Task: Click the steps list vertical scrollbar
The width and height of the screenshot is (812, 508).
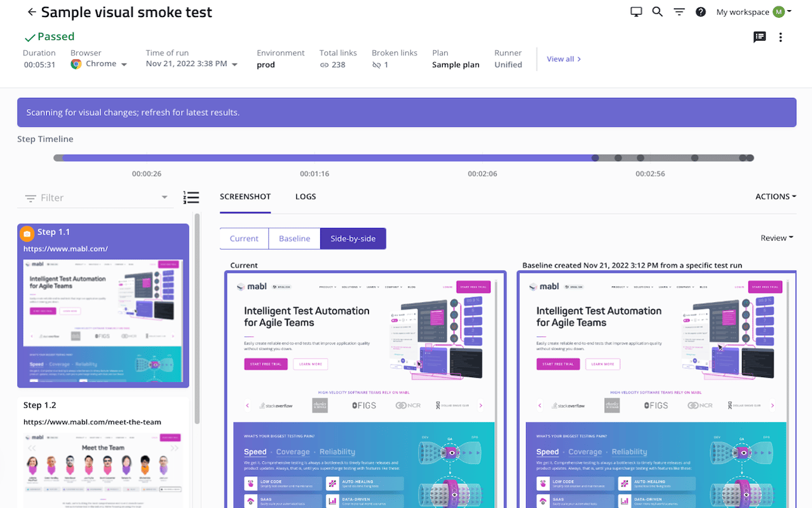Action: click(x=197, y=318)
